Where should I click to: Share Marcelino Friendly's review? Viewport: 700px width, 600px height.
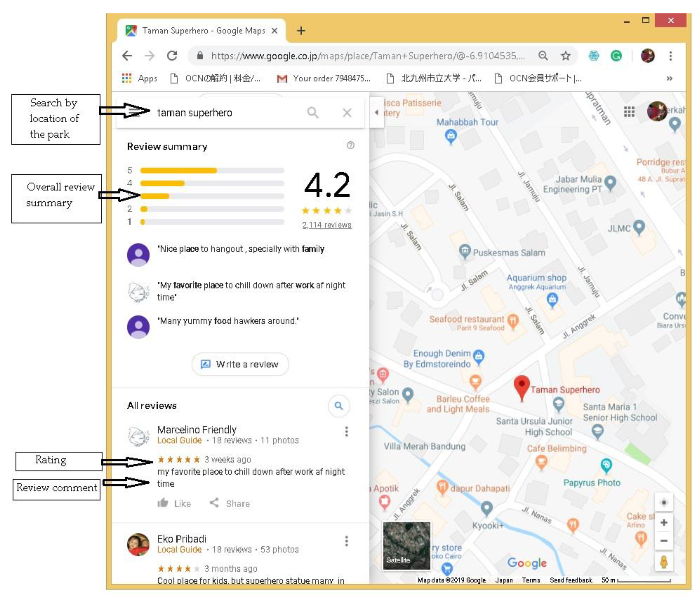click(230, 503)
